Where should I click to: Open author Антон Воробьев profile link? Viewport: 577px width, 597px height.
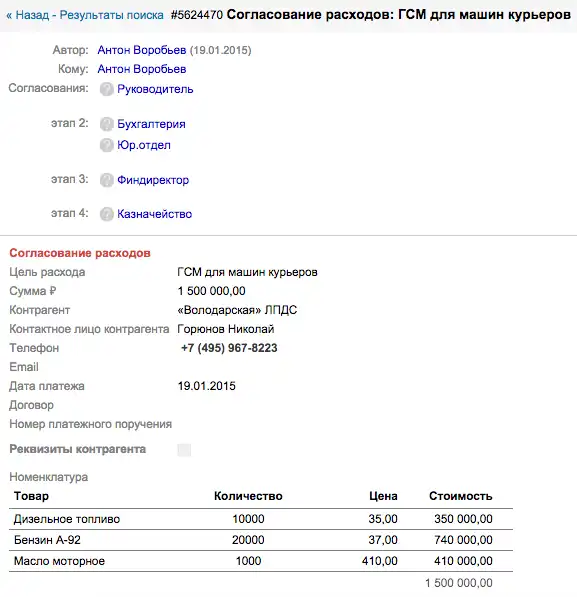pos(142,50)
